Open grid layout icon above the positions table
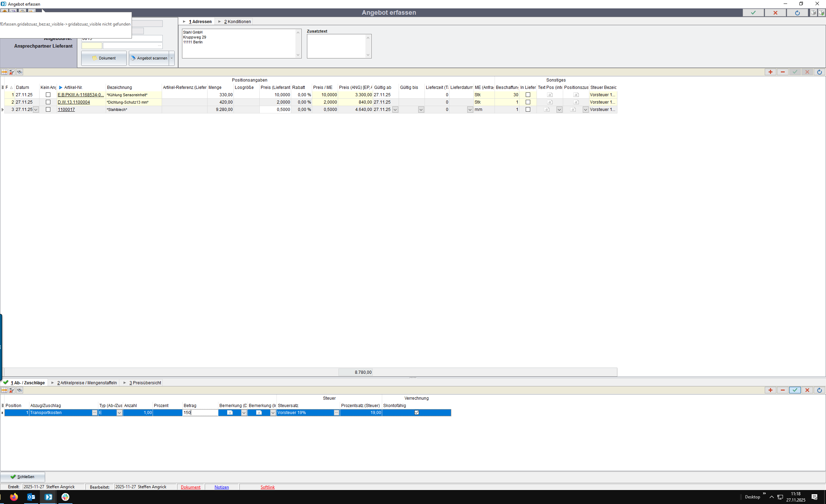The image size is (826, 504). pyautogui.click(x=4, y=72)
